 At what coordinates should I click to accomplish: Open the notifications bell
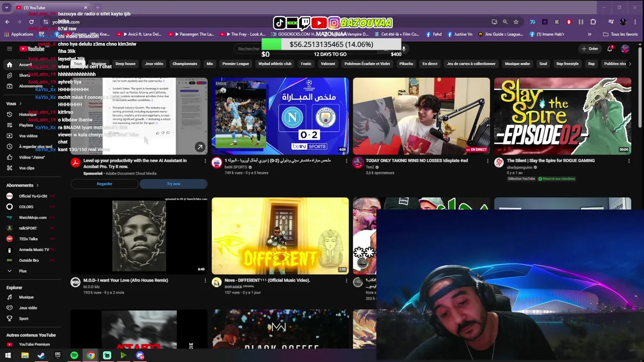pyautogui.click(x=610, y=49)
